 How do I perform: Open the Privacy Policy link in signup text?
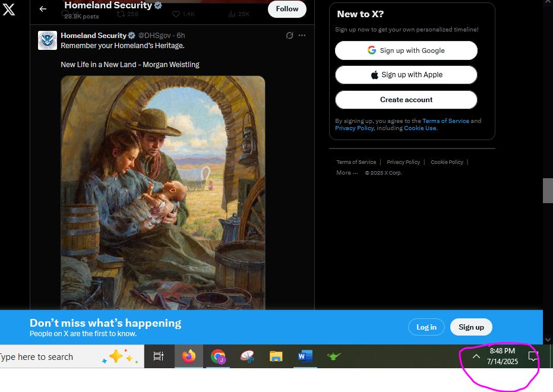354,128
